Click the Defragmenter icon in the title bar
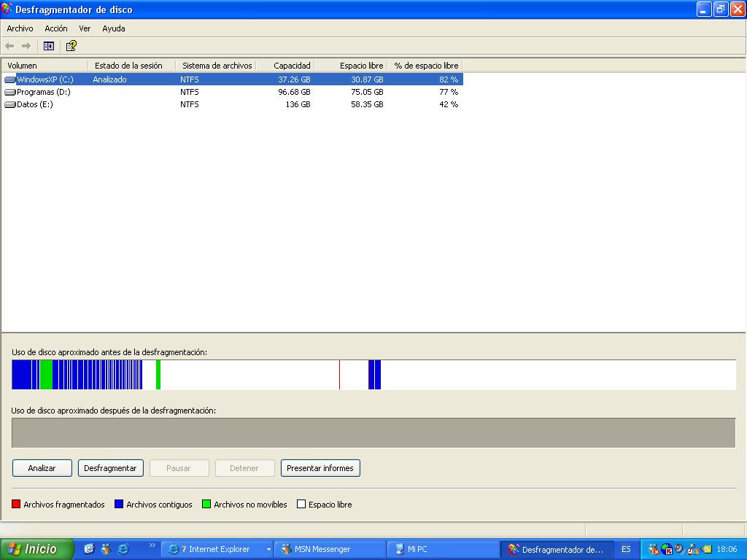This screenshot has height=560, width=747. [7, 9]
